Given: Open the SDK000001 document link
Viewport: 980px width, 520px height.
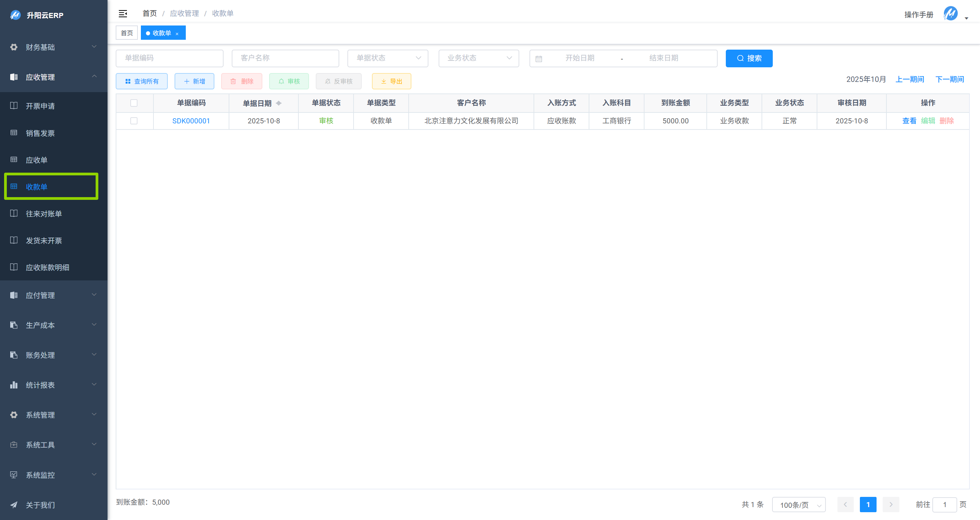Looking at the screenshot, I should tap(191, 121).
